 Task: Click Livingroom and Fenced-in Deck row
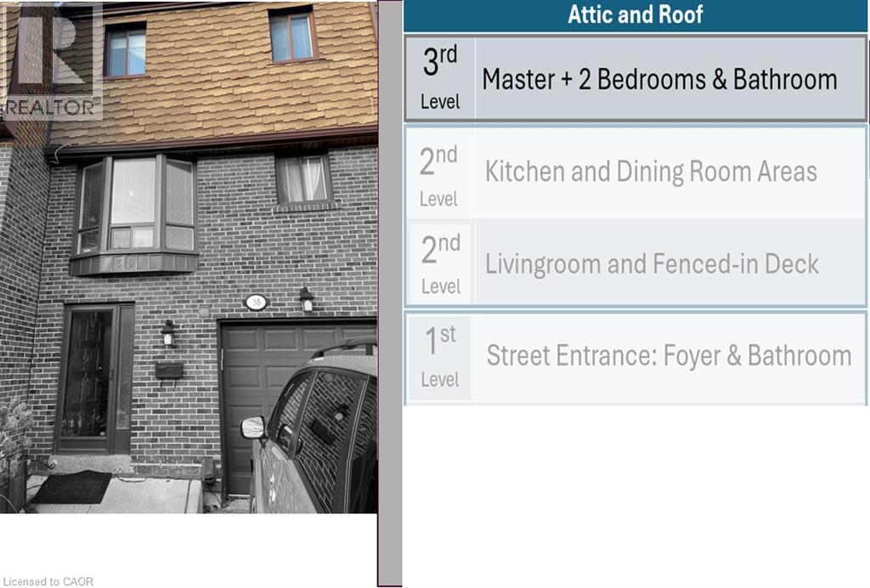(x=636, y=263)
